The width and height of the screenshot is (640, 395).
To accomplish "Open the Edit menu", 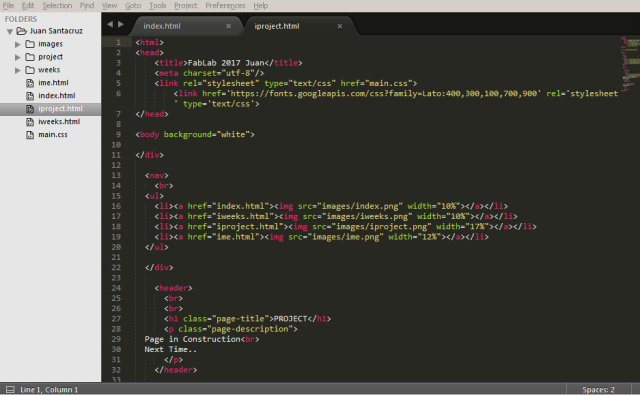I will [x=28, y=6].
